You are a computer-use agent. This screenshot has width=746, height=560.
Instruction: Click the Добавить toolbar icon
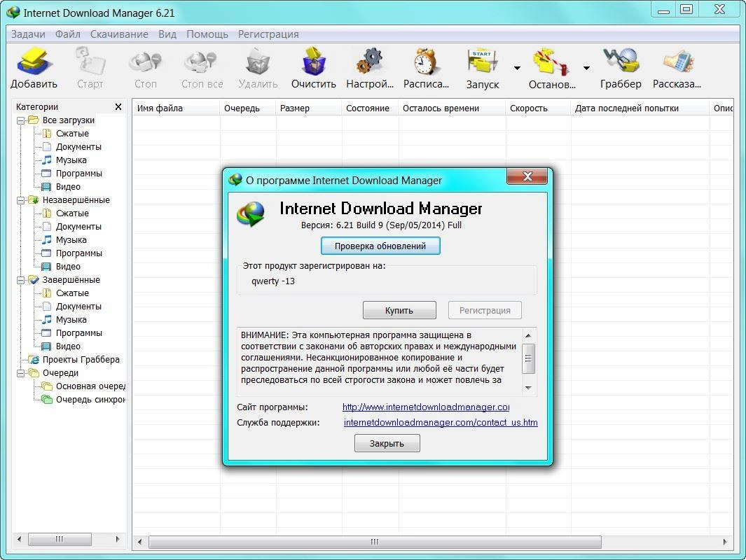pos(33,62)
